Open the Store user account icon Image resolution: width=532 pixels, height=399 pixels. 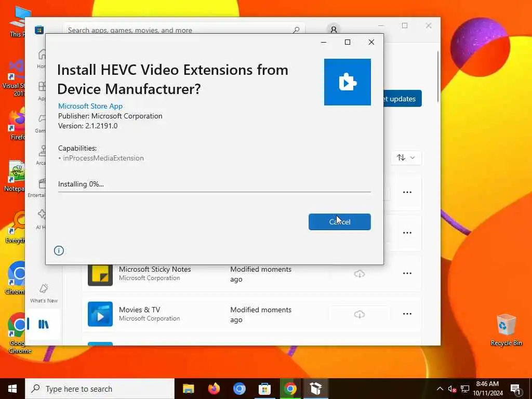pyautogui.click(x=334, y=30)
